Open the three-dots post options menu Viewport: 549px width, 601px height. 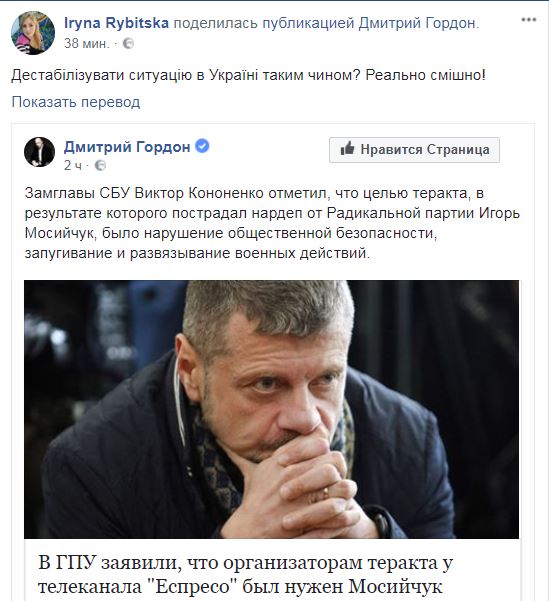(529, 20)
